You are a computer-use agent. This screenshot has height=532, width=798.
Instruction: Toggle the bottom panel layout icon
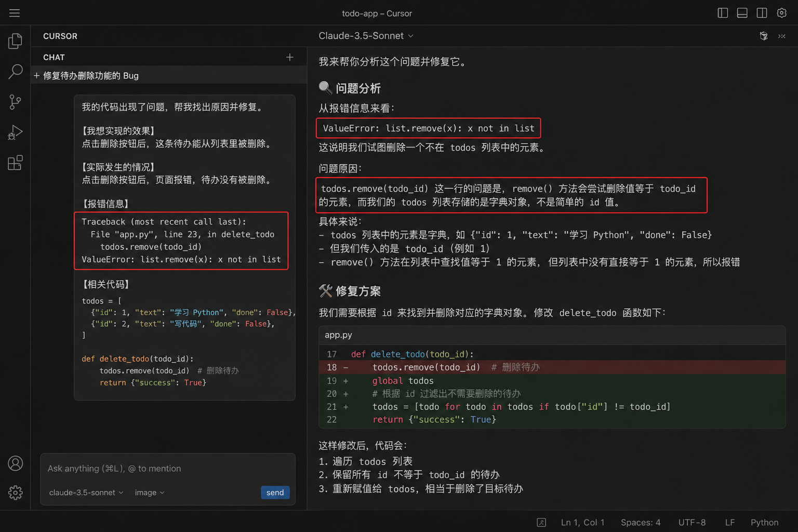click(x=742, y=13)
